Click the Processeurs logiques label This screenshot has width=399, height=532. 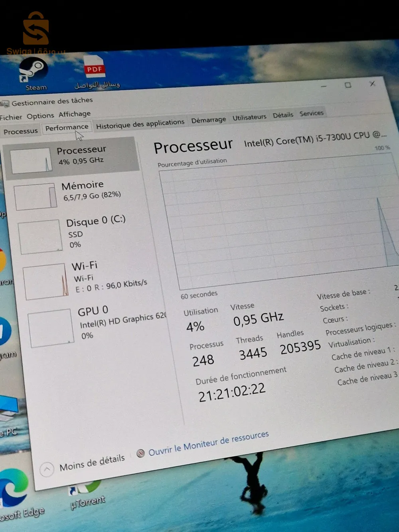coord(361,329)
